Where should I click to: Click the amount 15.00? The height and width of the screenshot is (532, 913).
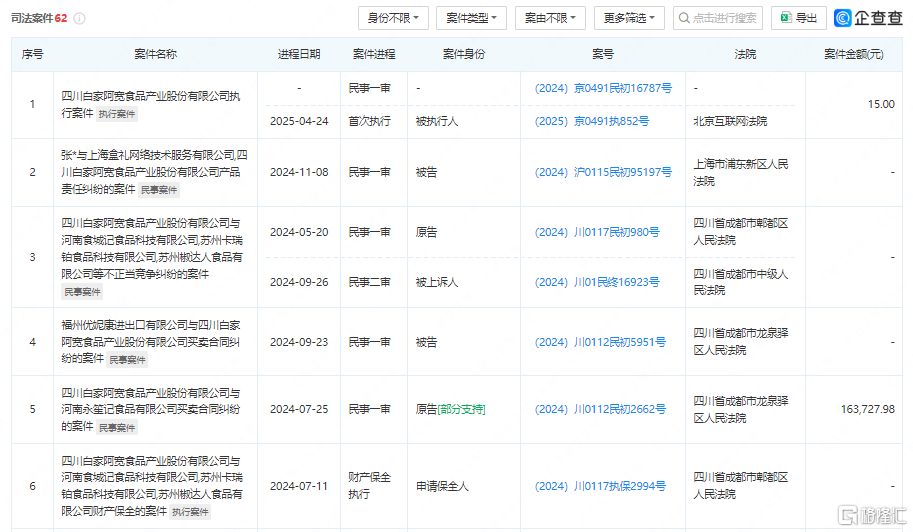(x=881, y=104)
